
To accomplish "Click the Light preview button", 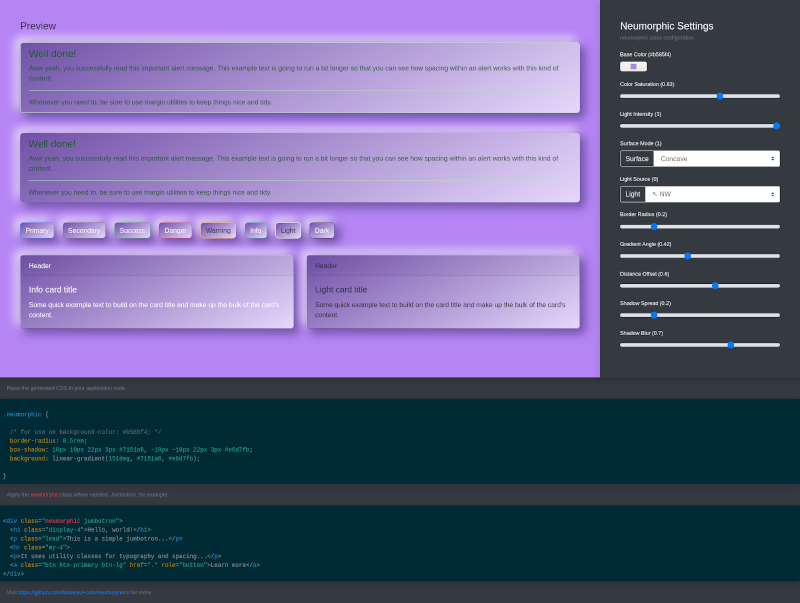I will (x=288, y=230).
